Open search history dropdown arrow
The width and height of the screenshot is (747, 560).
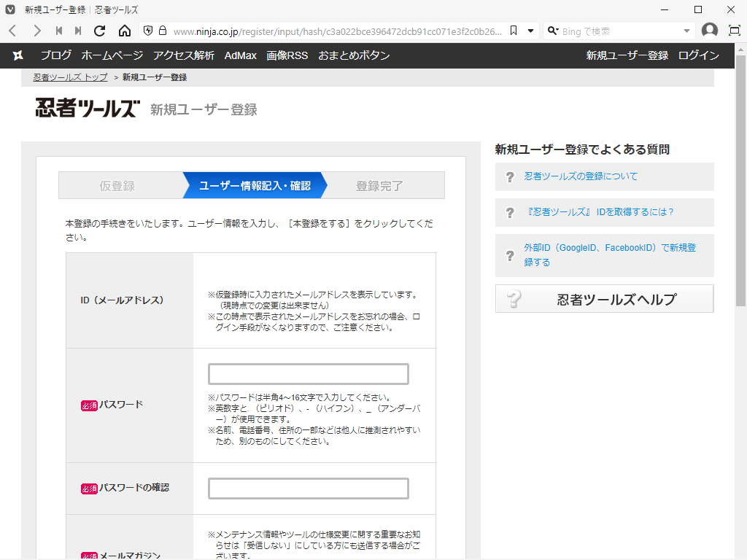click(686, 31)
